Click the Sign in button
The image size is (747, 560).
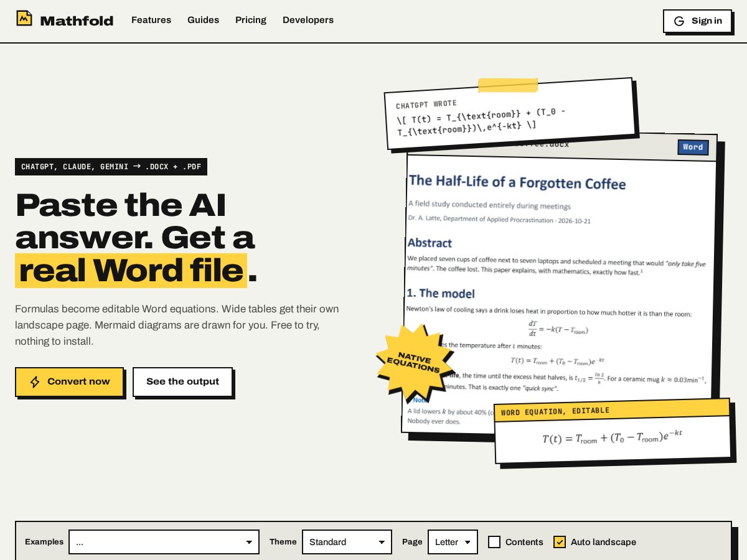697,21
